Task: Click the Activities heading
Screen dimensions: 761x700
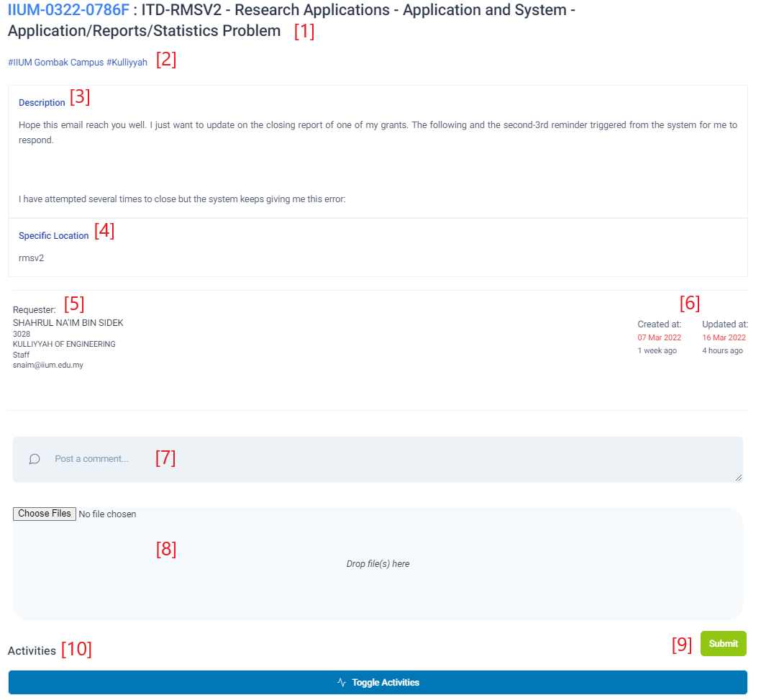Action: tap(32, 651)
